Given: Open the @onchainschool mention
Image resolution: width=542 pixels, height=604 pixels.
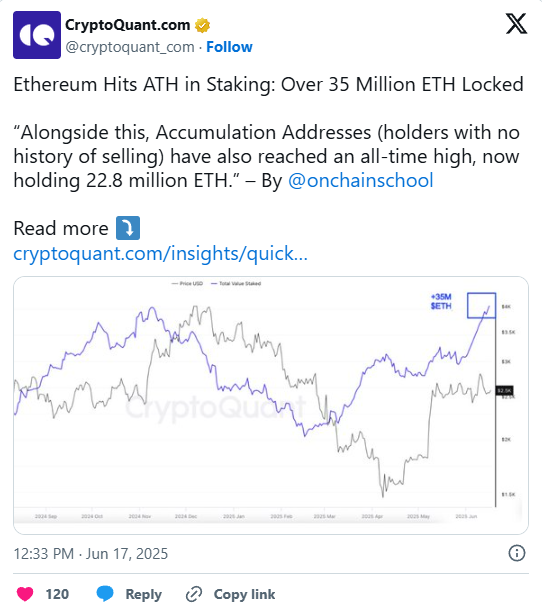Looking at the screenshot, I should (x=361, y=180).
